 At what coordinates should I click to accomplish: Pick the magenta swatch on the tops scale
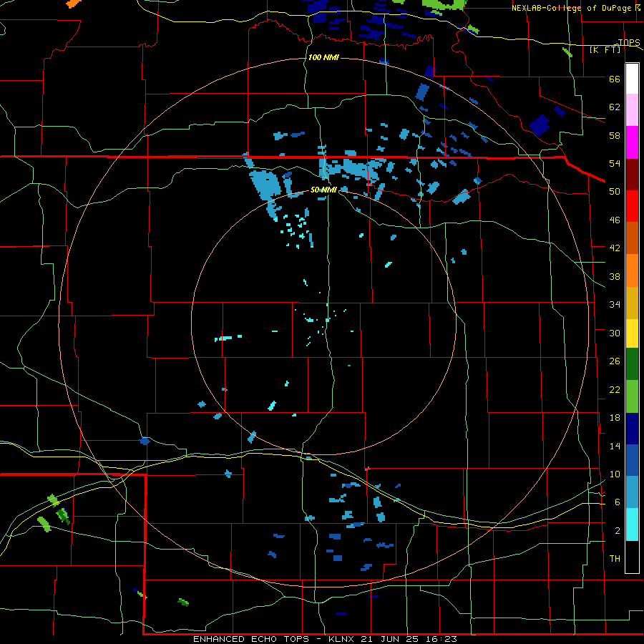[632, 142]
